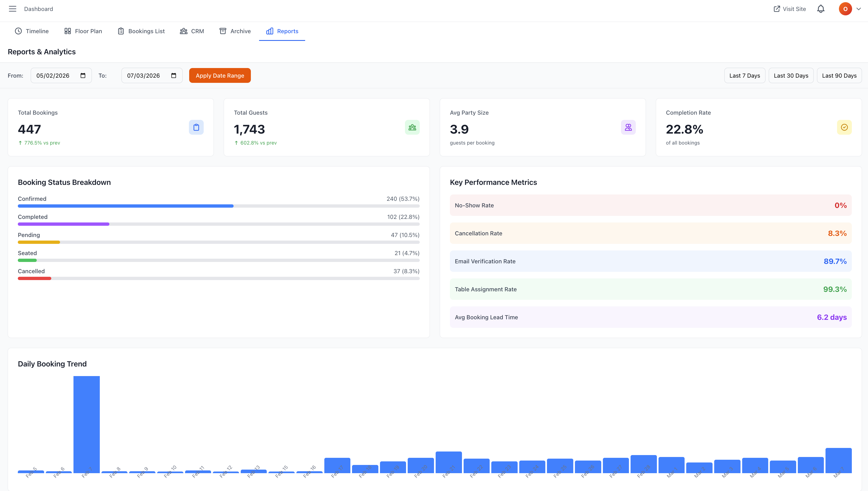The image size is (868, 491).
Task: Open the user profile dropdown
Action: point(846,9)
